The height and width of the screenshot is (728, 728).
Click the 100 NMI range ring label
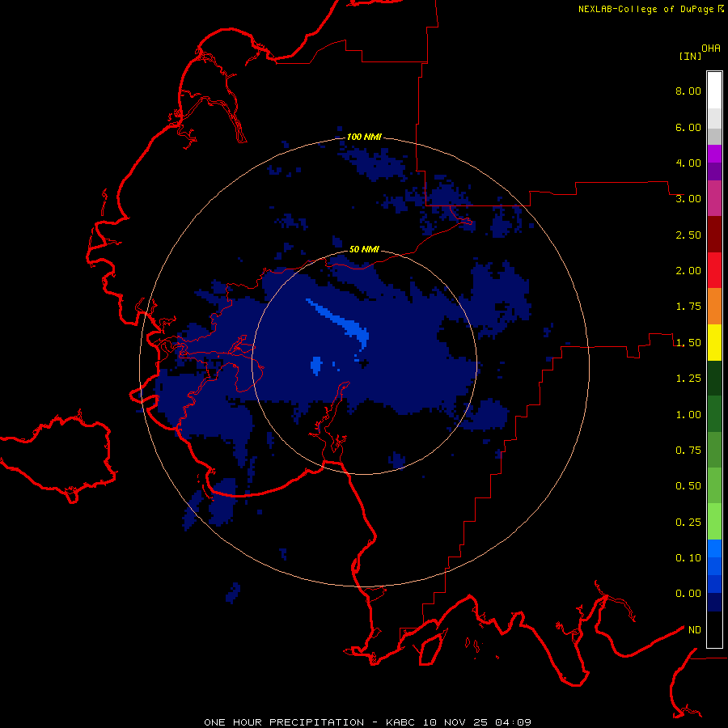pyautogui.click(x=364, y=137)
